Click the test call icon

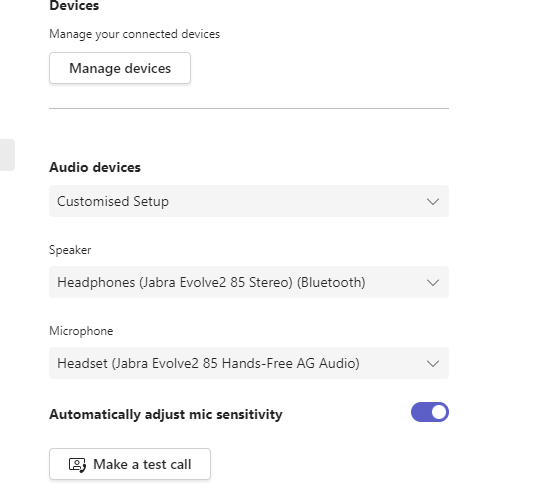(77, 465)
